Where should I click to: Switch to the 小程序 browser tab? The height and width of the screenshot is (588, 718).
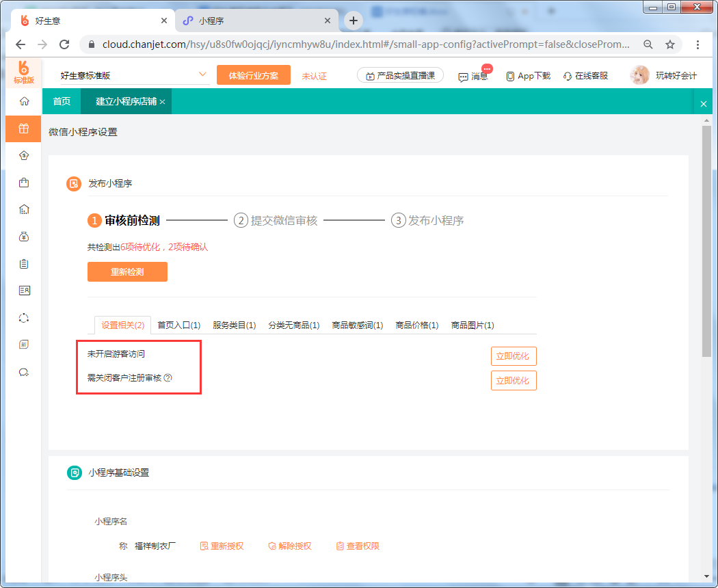[x=256, y=21]
